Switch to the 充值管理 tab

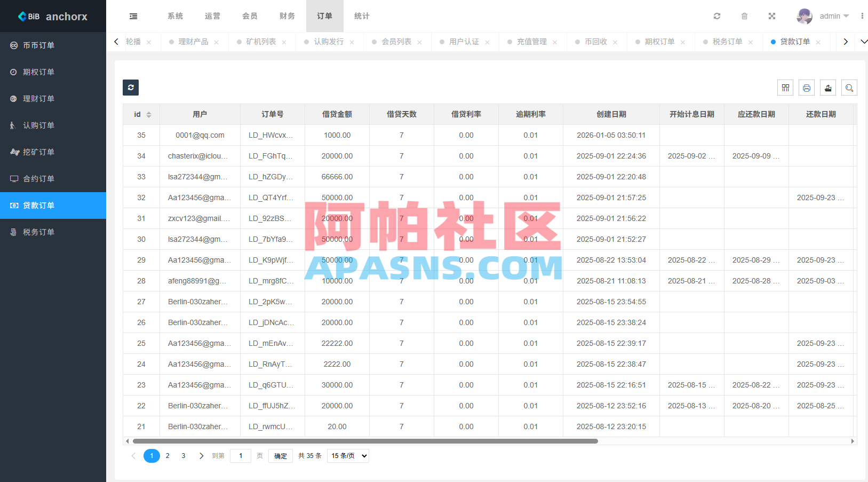[x=531, y=42]
